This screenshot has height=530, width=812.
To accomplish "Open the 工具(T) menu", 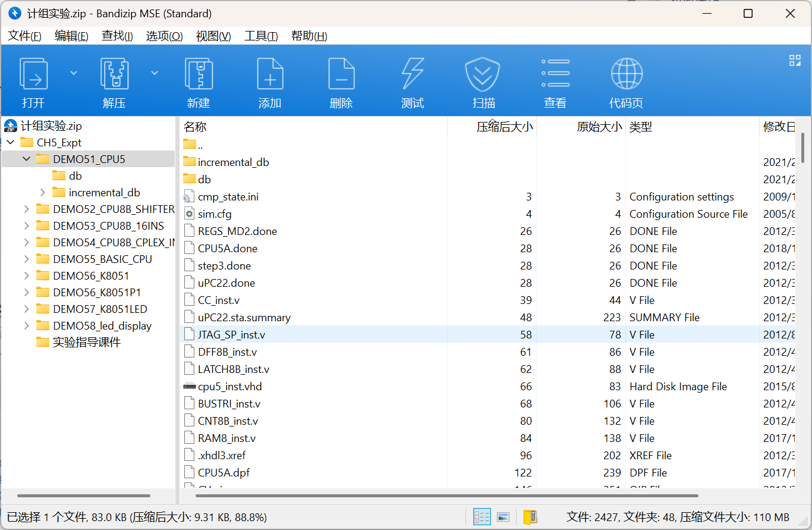I will tap(261, 36).
